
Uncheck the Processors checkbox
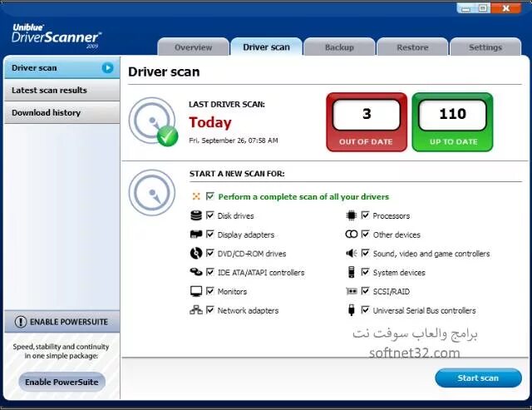point(365,215)
